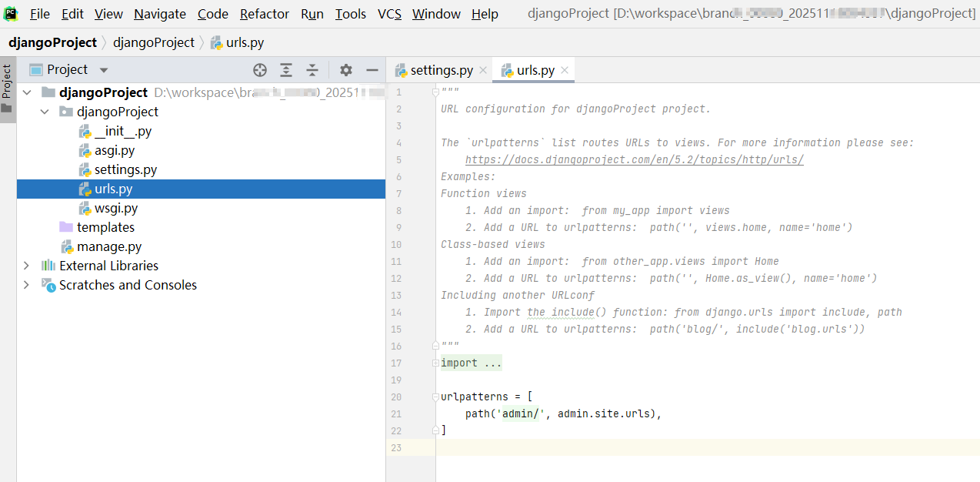Screen dimensions: 980x482
Task: Click the External Libraries bar-chart icon
Action: 48,266
